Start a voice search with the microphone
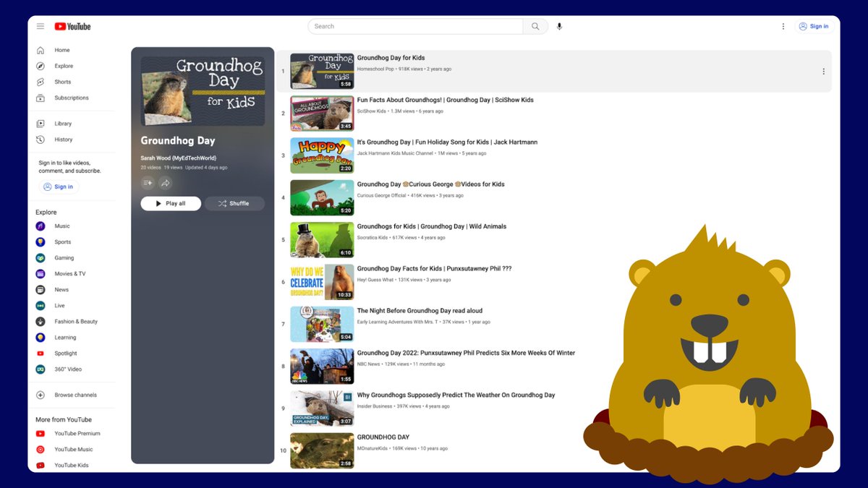The width and height of the screenshot is (868, 488). [558, 25]
